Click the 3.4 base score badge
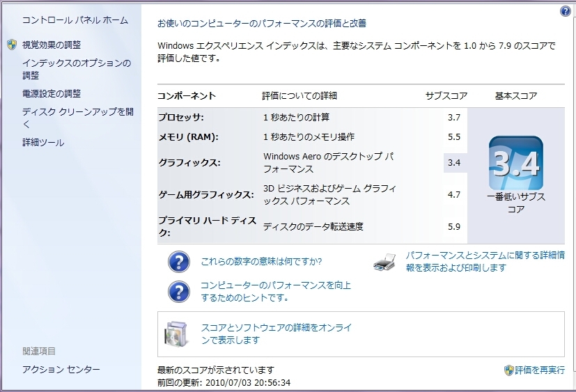 point(516,163)
